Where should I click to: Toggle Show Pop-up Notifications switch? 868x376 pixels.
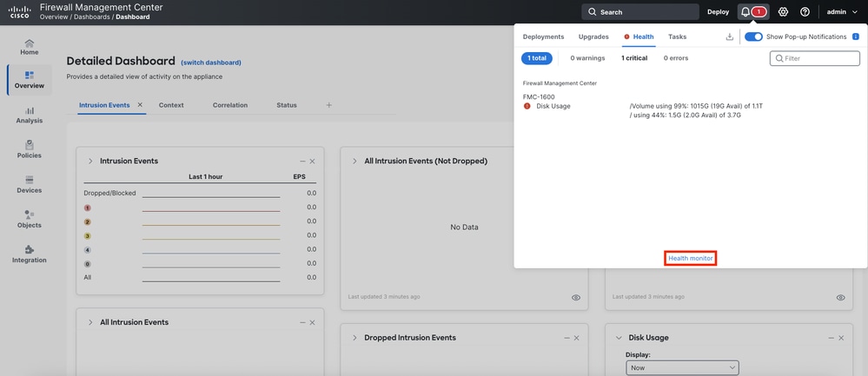click(753, 36)
